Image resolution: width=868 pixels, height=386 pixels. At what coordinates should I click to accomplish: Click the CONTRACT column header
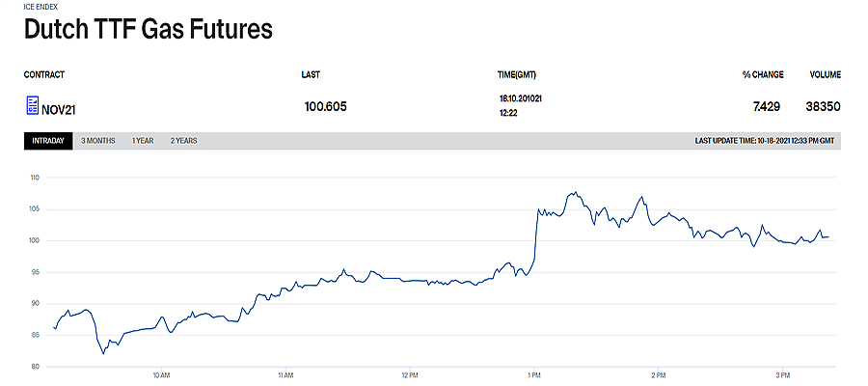coord(44,74)
